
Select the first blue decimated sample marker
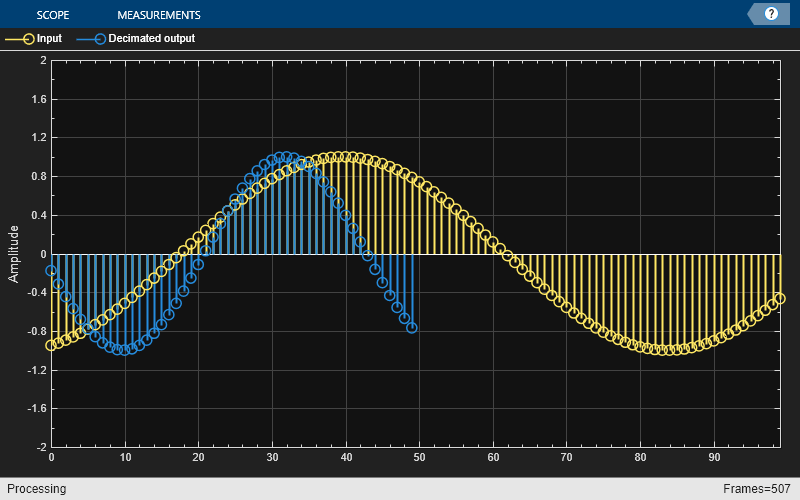[x=51, y=271]
